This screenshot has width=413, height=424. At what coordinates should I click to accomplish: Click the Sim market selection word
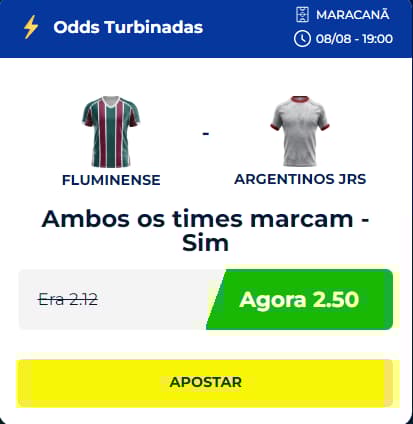coord(205,243)
